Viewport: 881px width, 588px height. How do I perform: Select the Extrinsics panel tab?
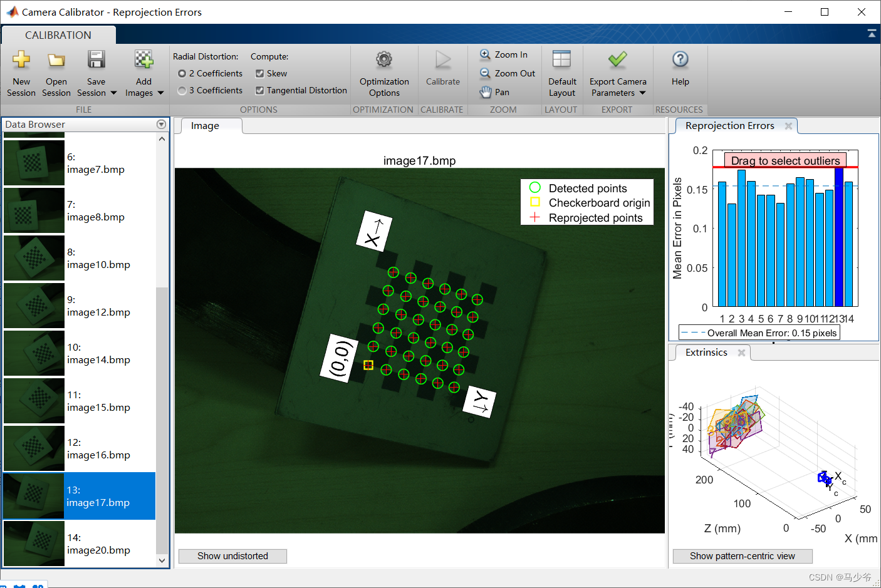point(706,353)
